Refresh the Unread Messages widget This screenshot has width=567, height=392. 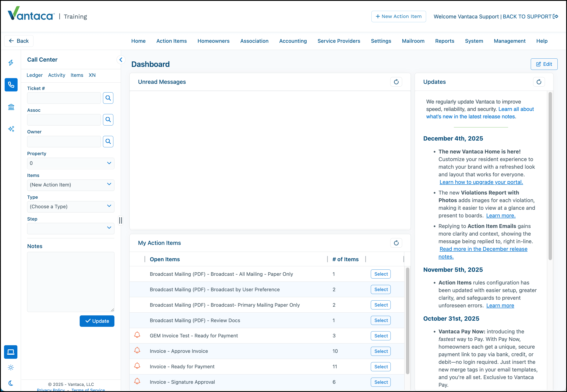click(396, 82)
